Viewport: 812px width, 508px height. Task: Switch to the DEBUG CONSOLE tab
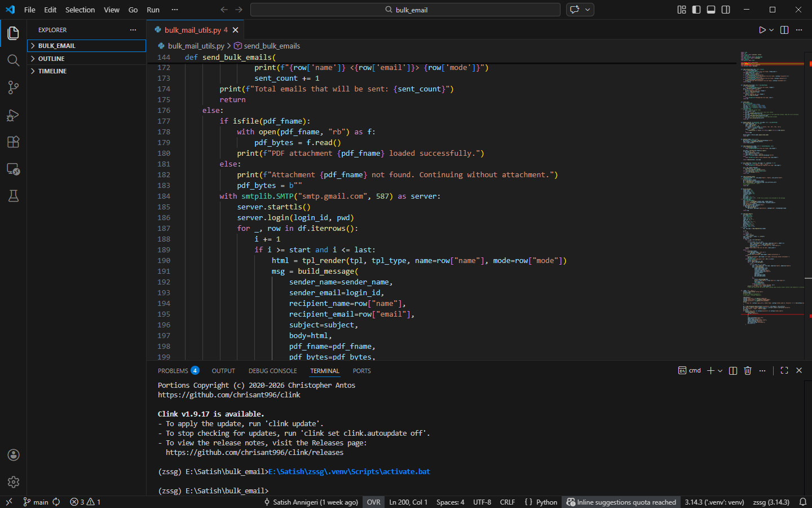(x=272, y=371)
